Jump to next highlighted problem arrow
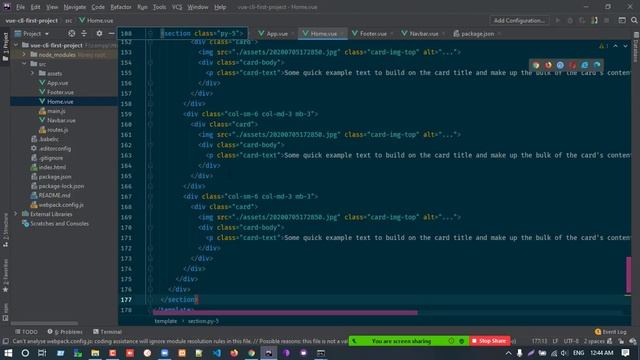 pyautogui.click(x=625, y=46)
